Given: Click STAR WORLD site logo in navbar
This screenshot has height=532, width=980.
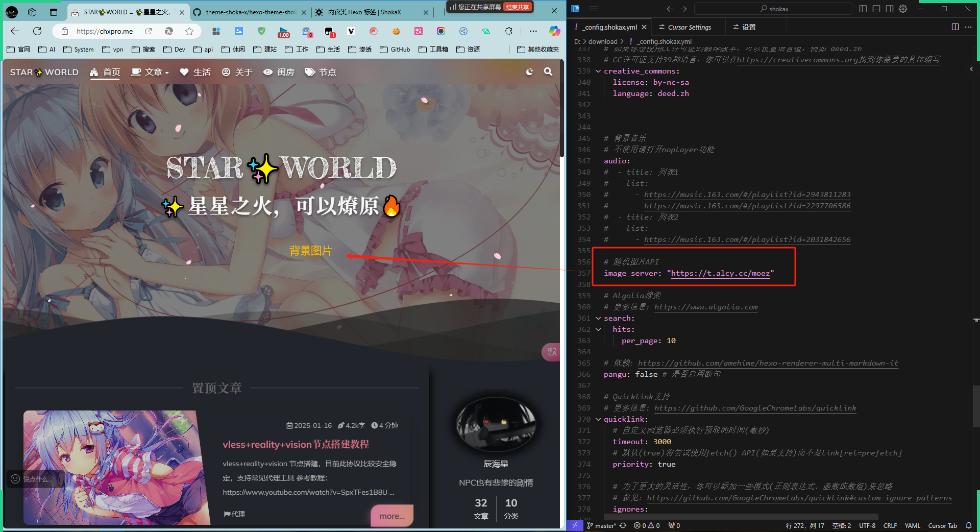Looking at the screenshot, I should [44, 72].
